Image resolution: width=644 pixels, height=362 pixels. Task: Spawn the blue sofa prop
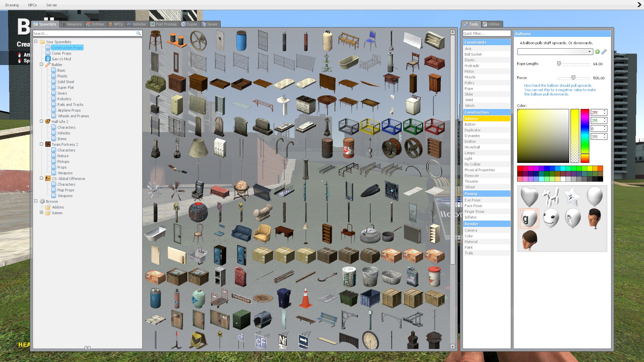241,234
